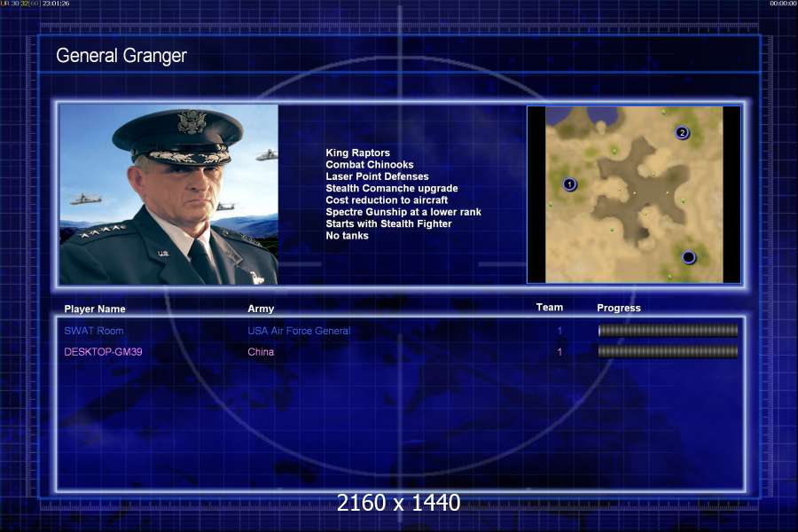Select the SWAT Room player name
The height and width of the screenshot is (532, 798).
tap(94, 331)
